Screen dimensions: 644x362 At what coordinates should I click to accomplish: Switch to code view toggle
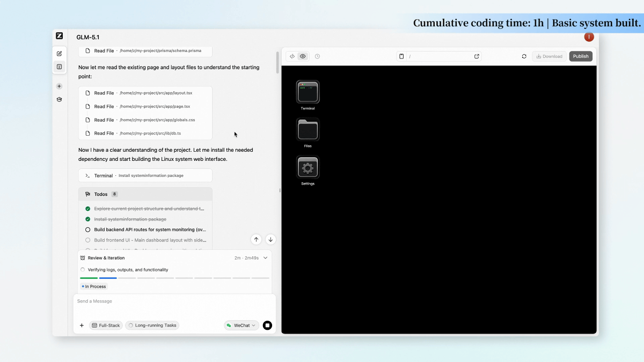tap(292, 56)
